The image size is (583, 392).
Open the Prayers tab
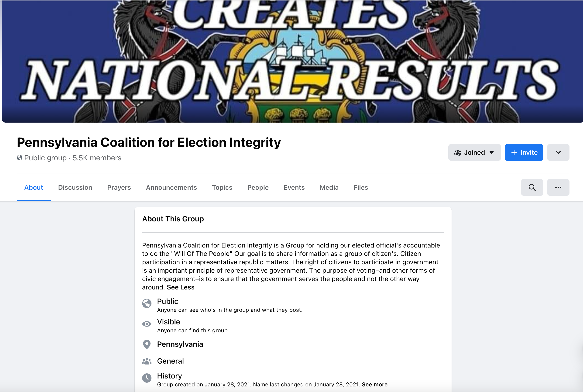119,188
